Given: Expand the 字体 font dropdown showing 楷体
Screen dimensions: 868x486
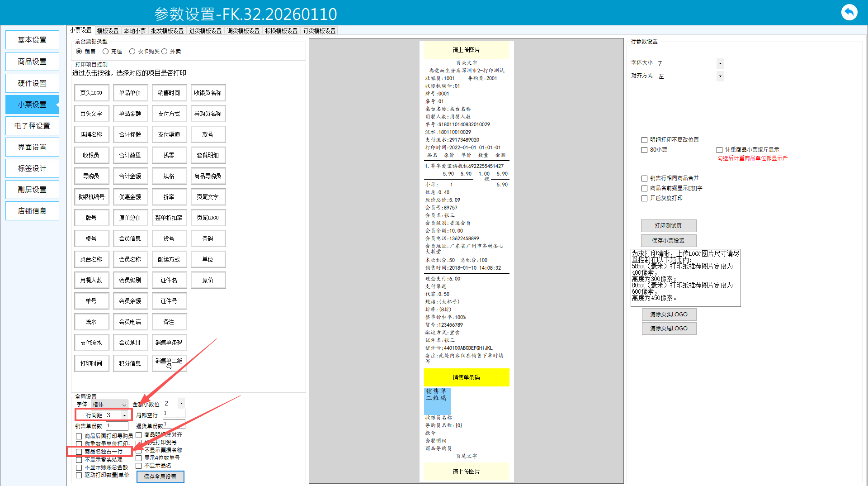Looking at the screenshot, I should coord(123,405).
